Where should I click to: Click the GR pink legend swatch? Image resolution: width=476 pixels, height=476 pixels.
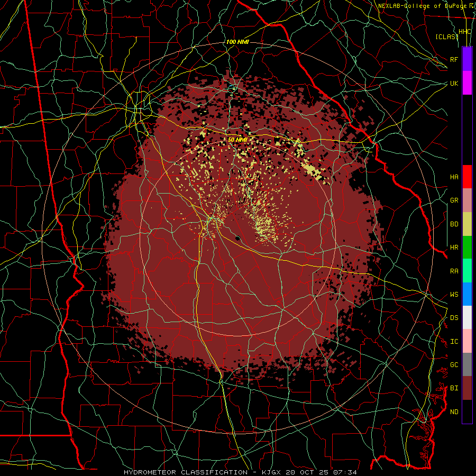pos(467,200)
